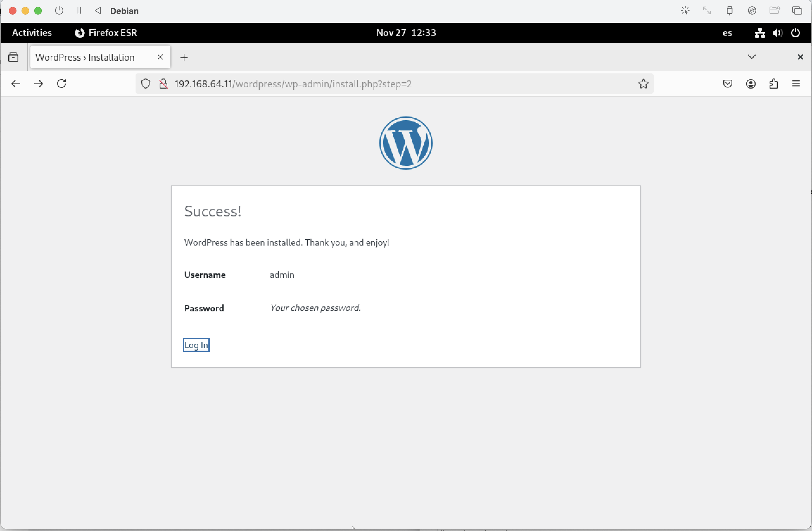Close the Firefox window

pyautogui.click(x=800, y=57)
